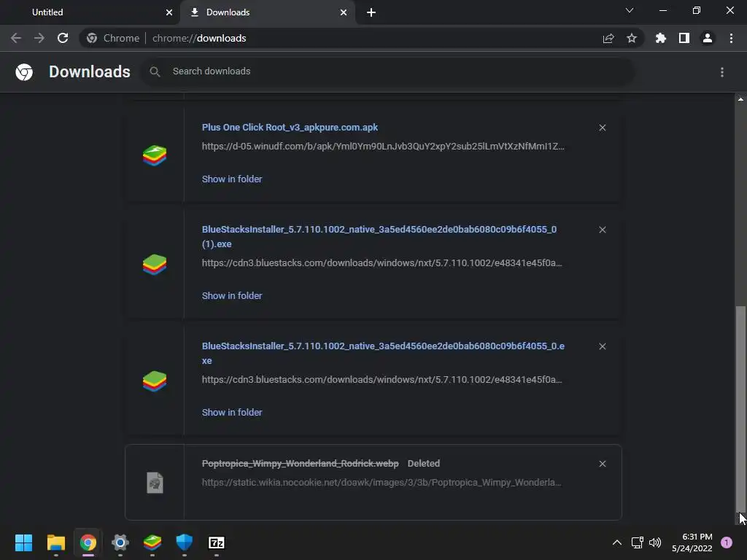Viewport: 747px width, 560px height.
Task: Remove Plus One Click Root apk from list
Action: tap(603, 128)
